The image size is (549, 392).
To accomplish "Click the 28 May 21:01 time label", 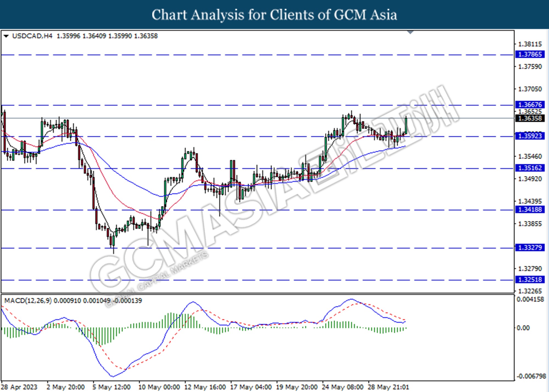I will tap(388, 387).
